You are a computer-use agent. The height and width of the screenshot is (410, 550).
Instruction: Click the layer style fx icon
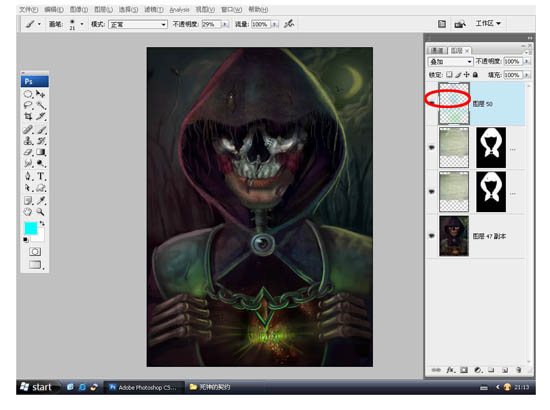450,370
